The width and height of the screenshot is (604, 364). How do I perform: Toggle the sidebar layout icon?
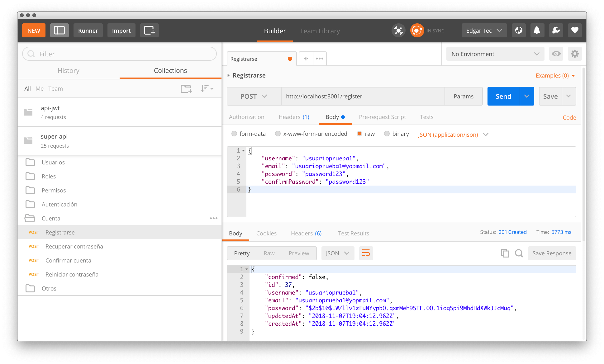[x=59, y=31]
